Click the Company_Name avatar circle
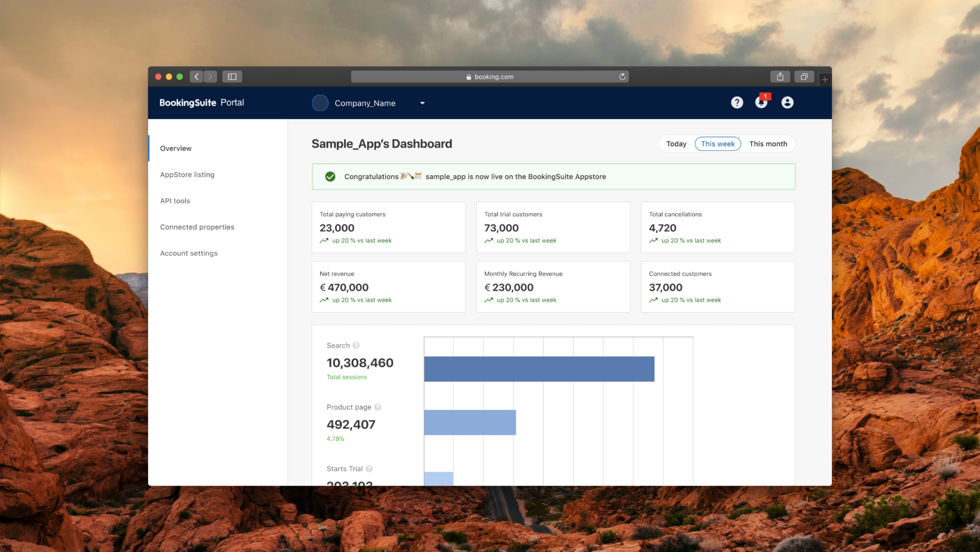 [320, 103]
